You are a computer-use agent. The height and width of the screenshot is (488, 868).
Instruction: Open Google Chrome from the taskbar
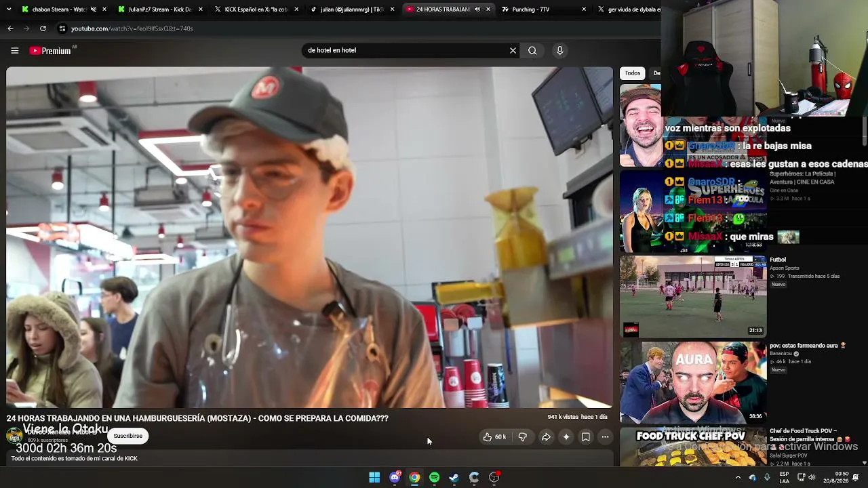pos(414,477)
